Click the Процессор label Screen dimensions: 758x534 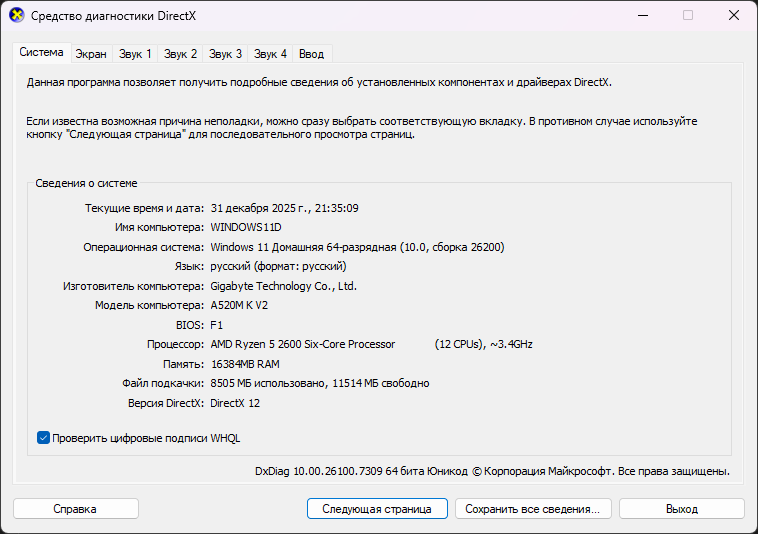click(x=175, y=344)
